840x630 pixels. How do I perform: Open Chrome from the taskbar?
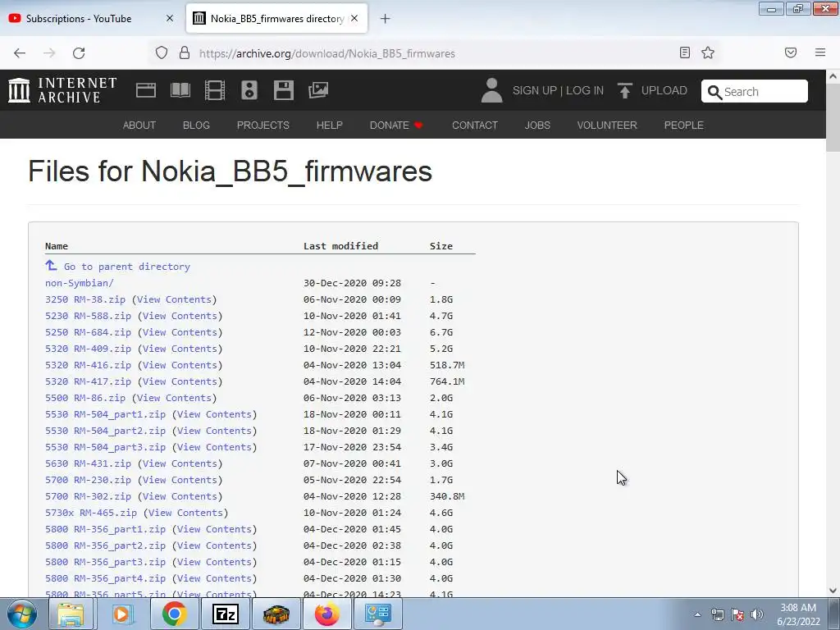(174, 614)
